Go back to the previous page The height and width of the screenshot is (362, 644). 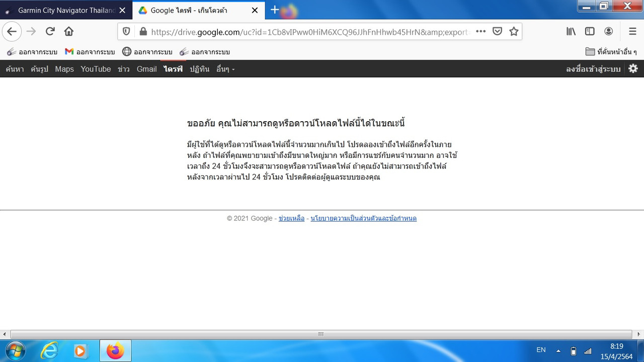pos(12,31)
